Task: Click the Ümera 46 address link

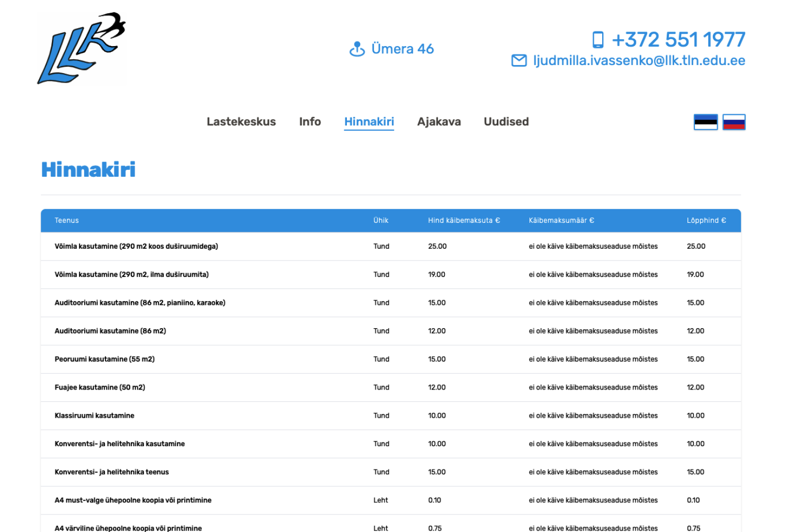Action: tap(402, 49)
